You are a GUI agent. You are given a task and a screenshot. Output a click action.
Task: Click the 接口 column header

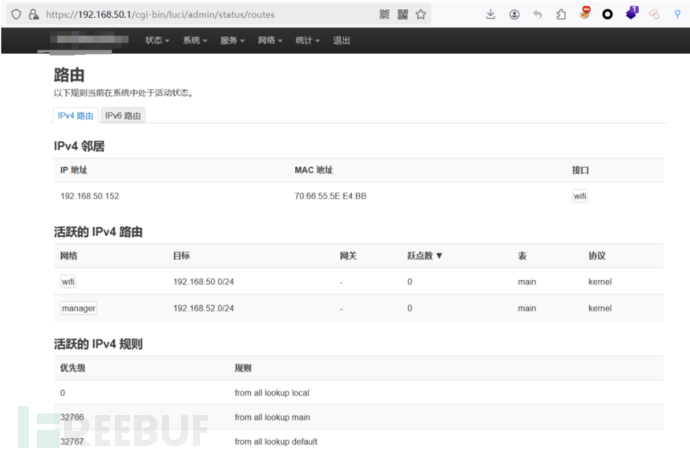point(580,170)
